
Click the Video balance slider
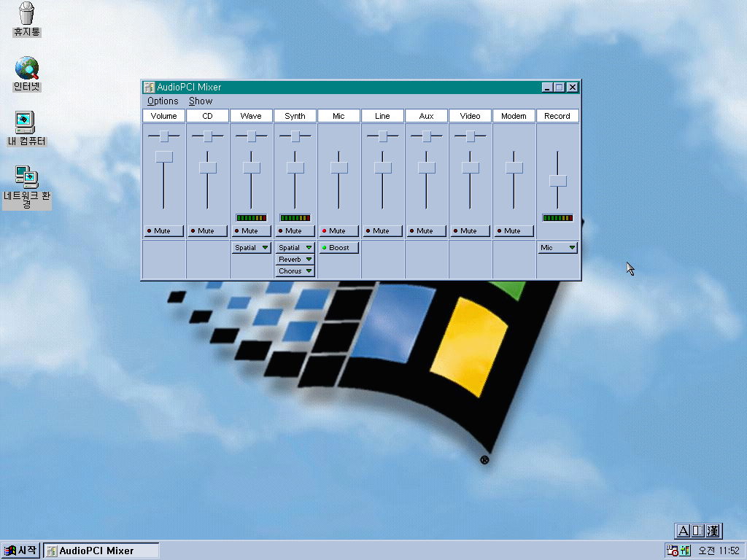tap(471, 136)
